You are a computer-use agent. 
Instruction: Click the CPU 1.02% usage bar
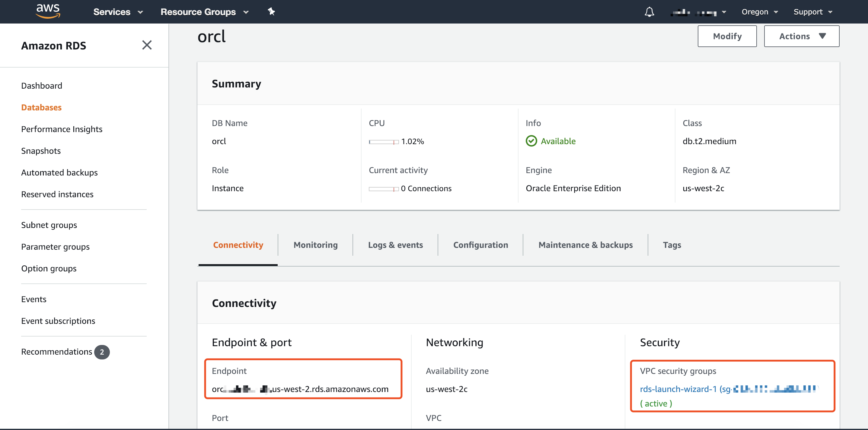tap(384, 142)
